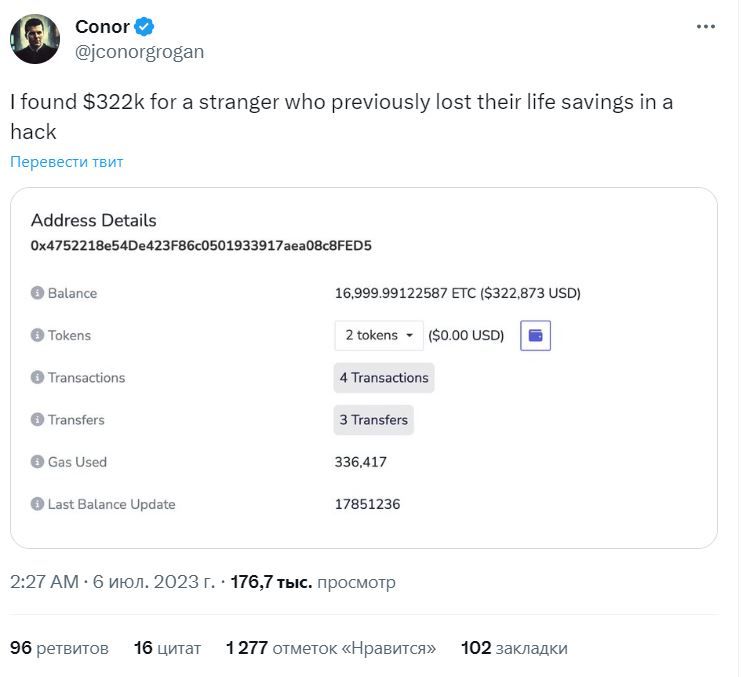The image size is (741, 677).
Task: Click the Перевести твит translate link
Action: [x=67, y=162]
